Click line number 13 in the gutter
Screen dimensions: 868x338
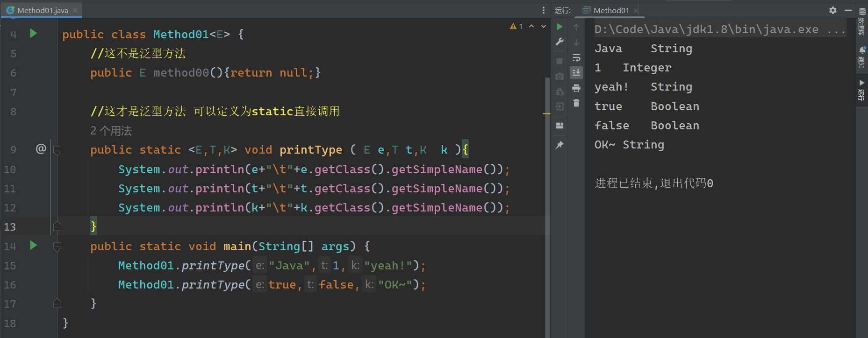coord(10,227)
